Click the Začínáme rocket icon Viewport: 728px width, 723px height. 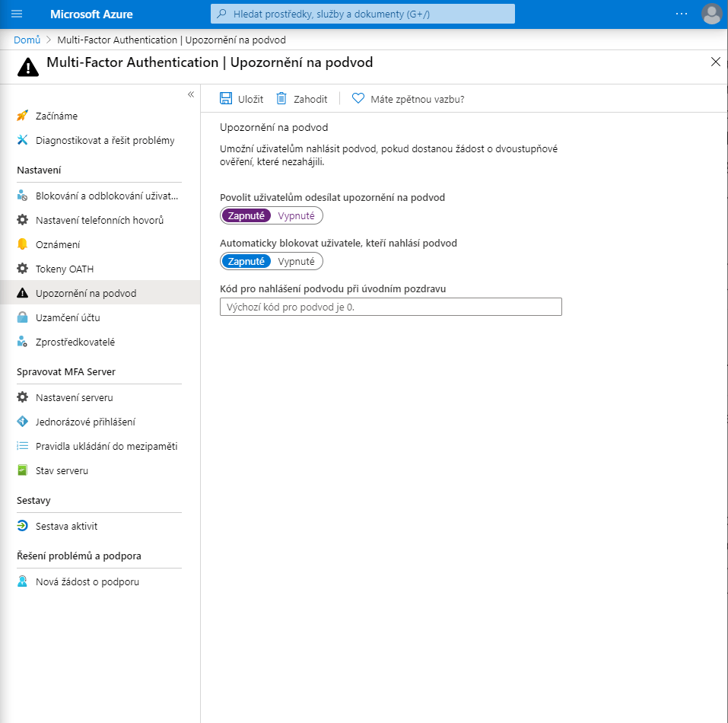click(x=22, y=116)
